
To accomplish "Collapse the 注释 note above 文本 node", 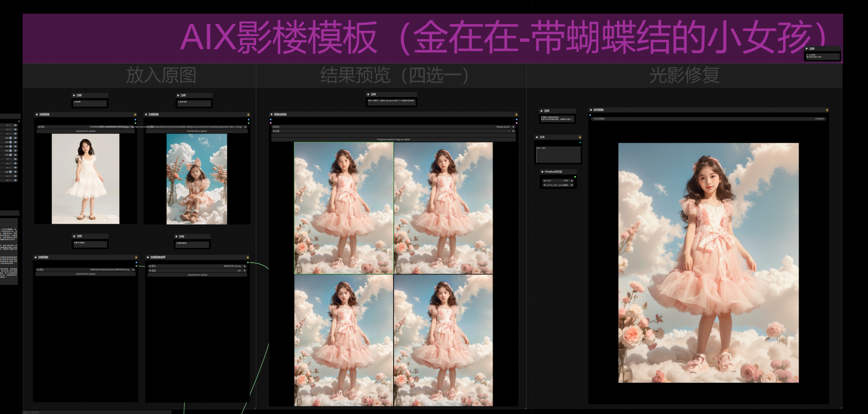I will 542,111.
